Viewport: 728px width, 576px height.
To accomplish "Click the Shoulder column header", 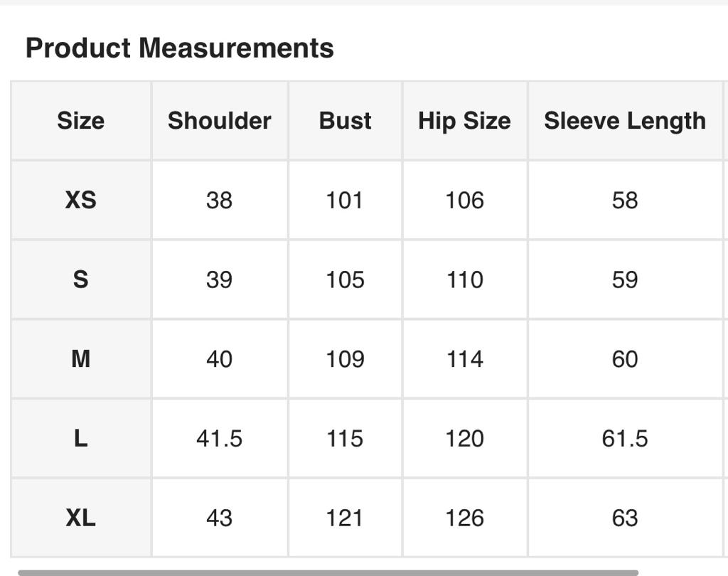I will point(219,121).
